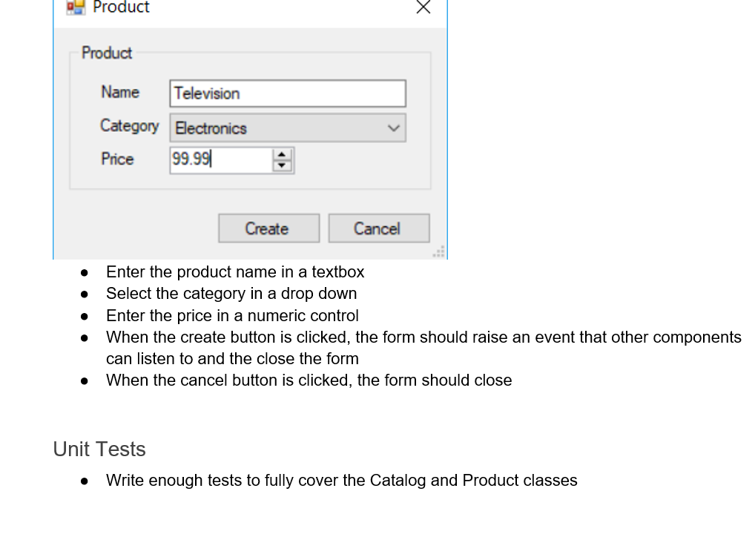
Task: Click the Product title bar text
Action: click(x=121, y=7)
